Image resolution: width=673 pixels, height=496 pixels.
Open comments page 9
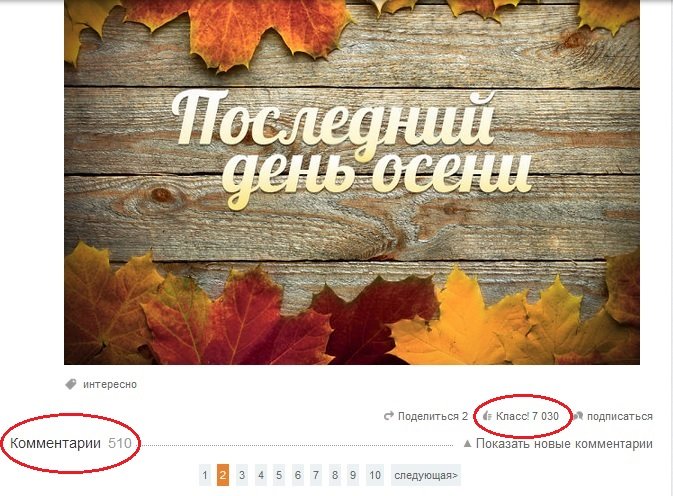click(x=353, y=475)
